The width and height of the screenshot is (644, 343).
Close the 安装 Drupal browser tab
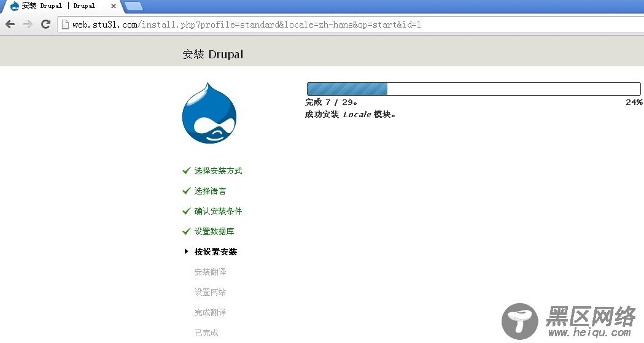(114, 6)
